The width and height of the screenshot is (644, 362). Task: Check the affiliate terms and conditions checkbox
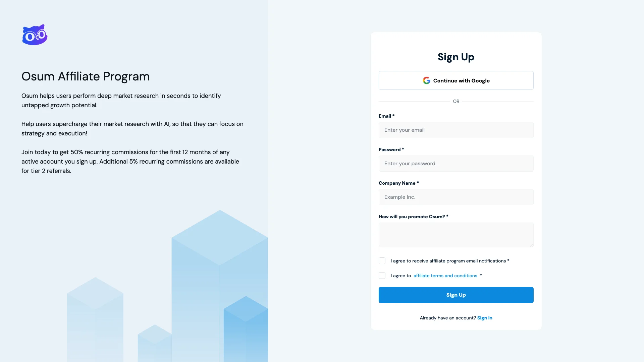point(382,276)
